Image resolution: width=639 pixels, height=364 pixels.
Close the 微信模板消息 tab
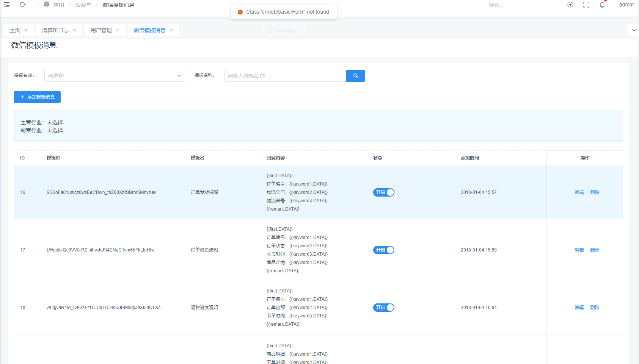coord(171,30)
